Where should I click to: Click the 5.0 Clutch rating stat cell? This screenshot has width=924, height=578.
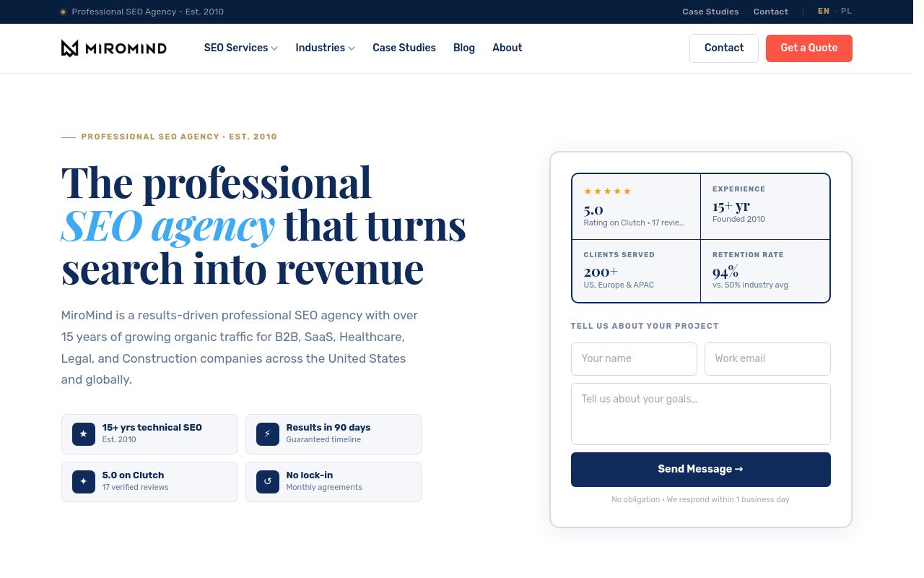coord(636,207)
